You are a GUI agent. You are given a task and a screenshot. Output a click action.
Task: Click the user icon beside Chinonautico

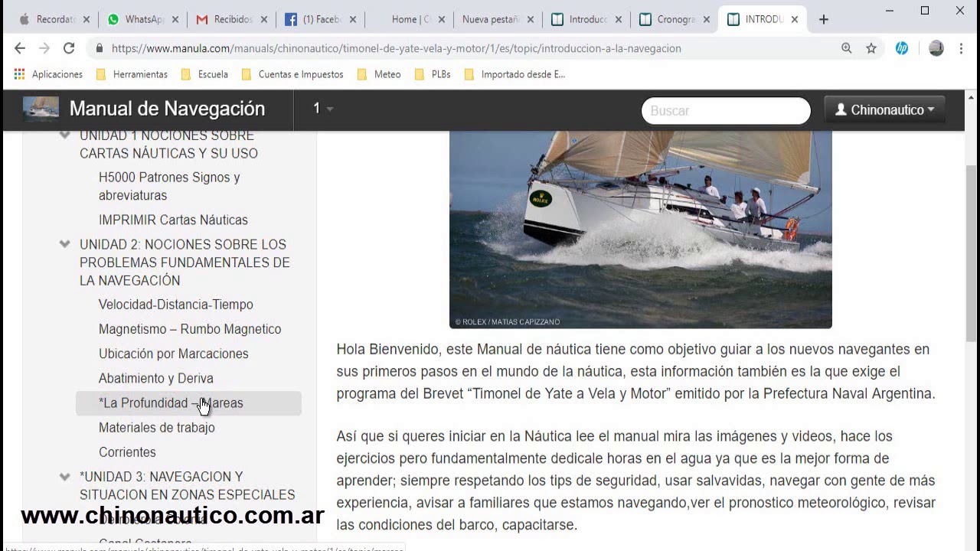[x=841, y=109]
